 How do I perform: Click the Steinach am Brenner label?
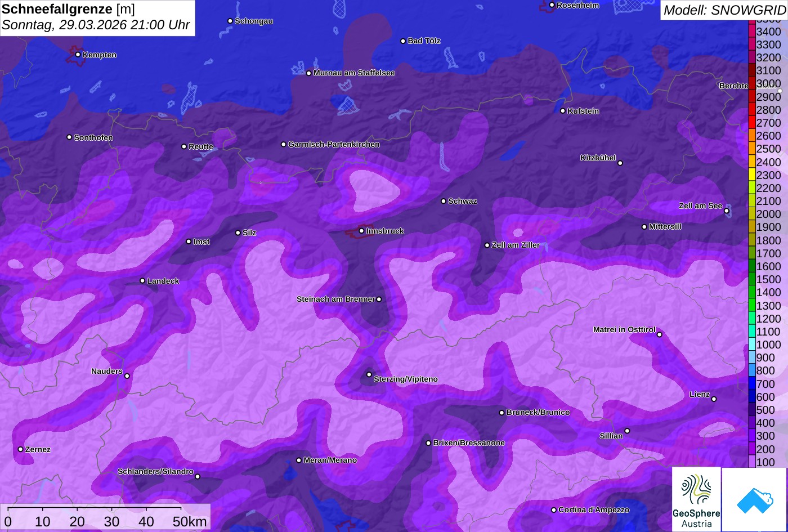pos(335,299)
